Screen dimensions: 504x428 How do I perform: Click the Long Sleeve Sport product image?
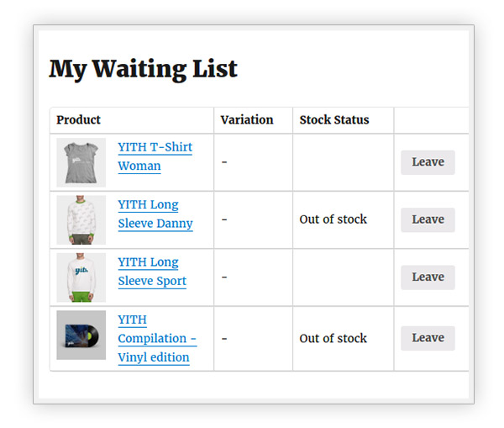(x=81, y=277)
